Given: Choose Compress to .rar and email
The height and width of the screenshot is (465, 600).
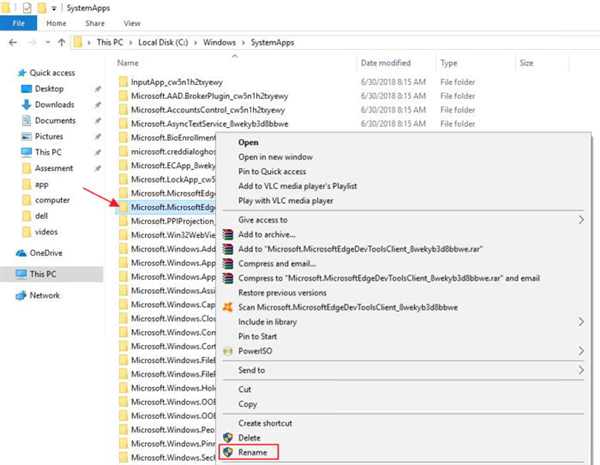Looking at the screenshot, I should point(389,278).
